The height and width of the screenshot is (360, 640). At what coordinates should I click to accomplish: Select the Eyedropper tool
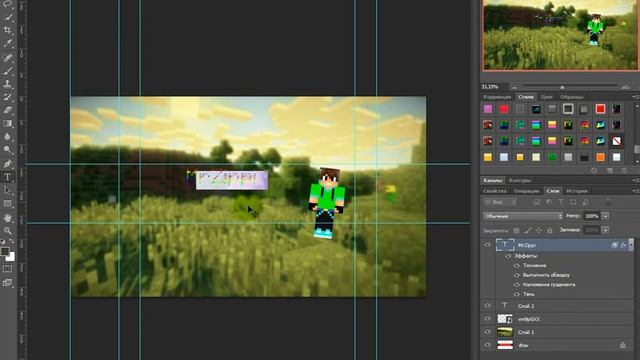click(7, 44)
